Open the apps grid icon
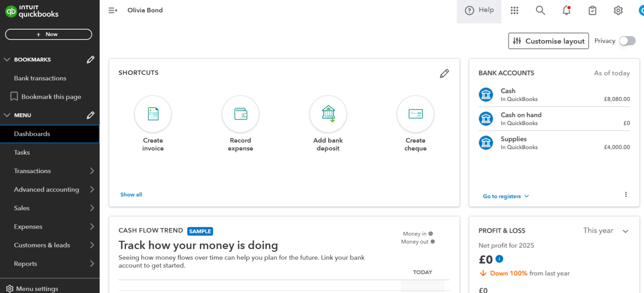Image resolution: width=644 pixels, height=293 pixels. point(514,10)
